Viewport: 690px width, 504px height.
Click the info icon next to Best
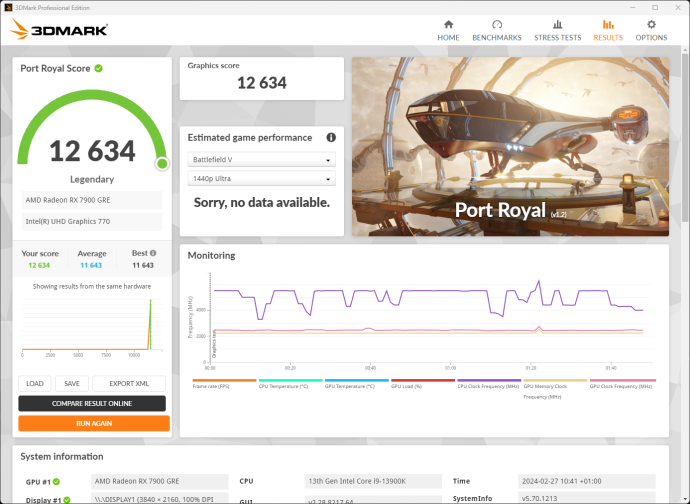[153, 253]
